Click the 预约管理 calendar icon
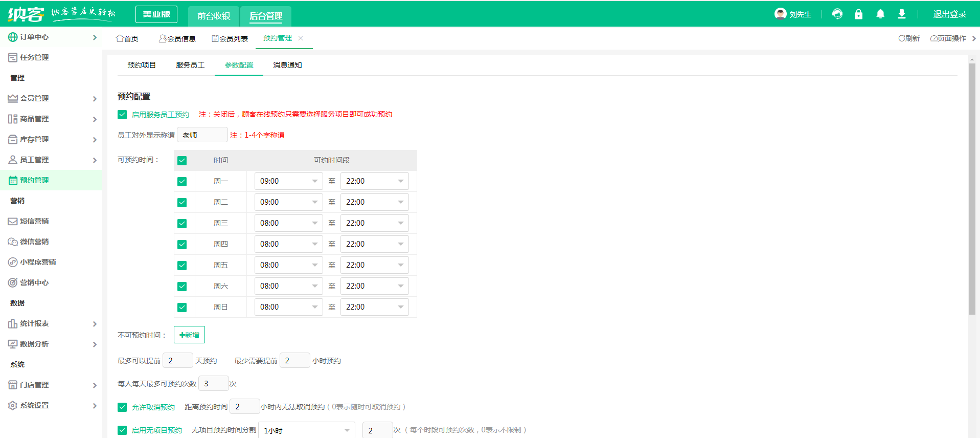Viewport: 980px width, 438px height. point(13,180)
